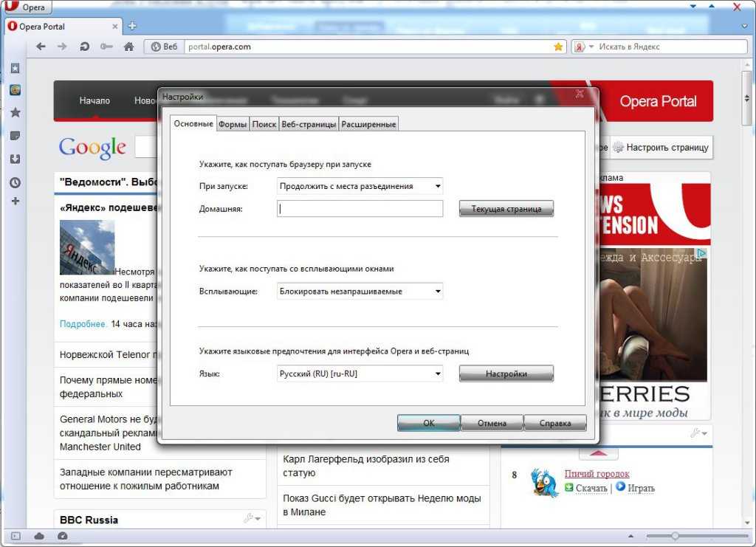756x547 pixels.
Task: Open the Норвежской Telenor headline
Action: pyautogui.click(x=110, y=355)
